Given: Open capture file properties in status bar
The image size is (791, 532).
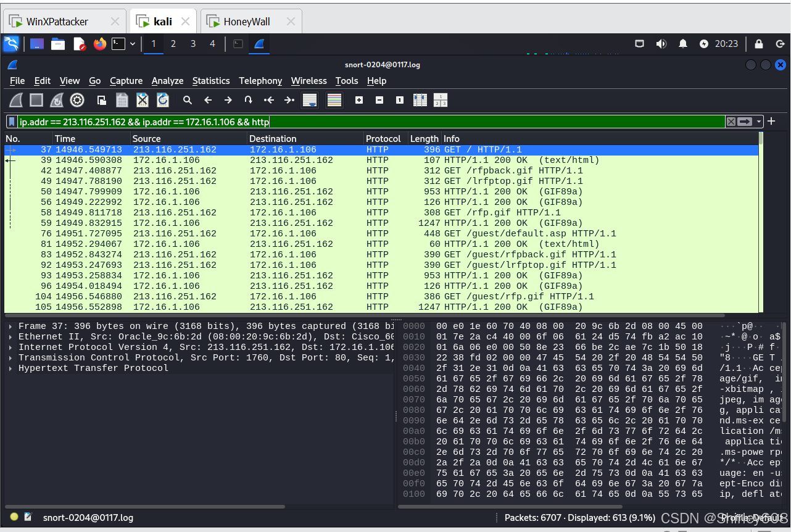Looking at the screenshot, I should [28, 517].
